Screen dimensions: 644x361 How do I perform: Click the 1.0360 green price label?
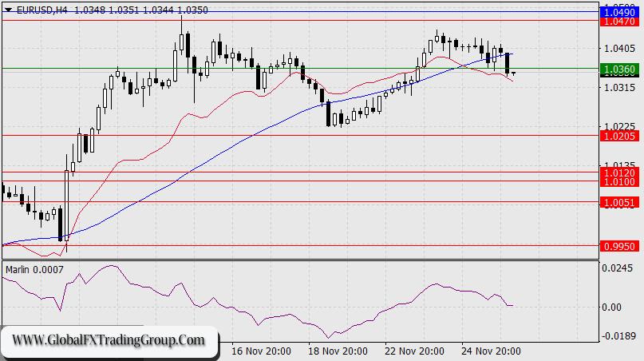[620, 69]
